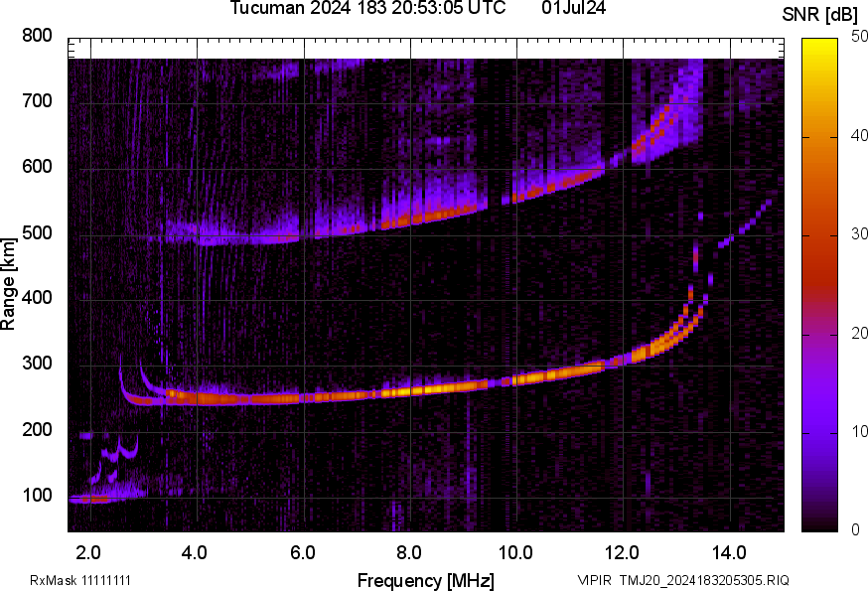Image resolution: width=868 pixels, height=591 pixels.
Task: Click colorbar tick label '30'
Action: tap(859, 233)
